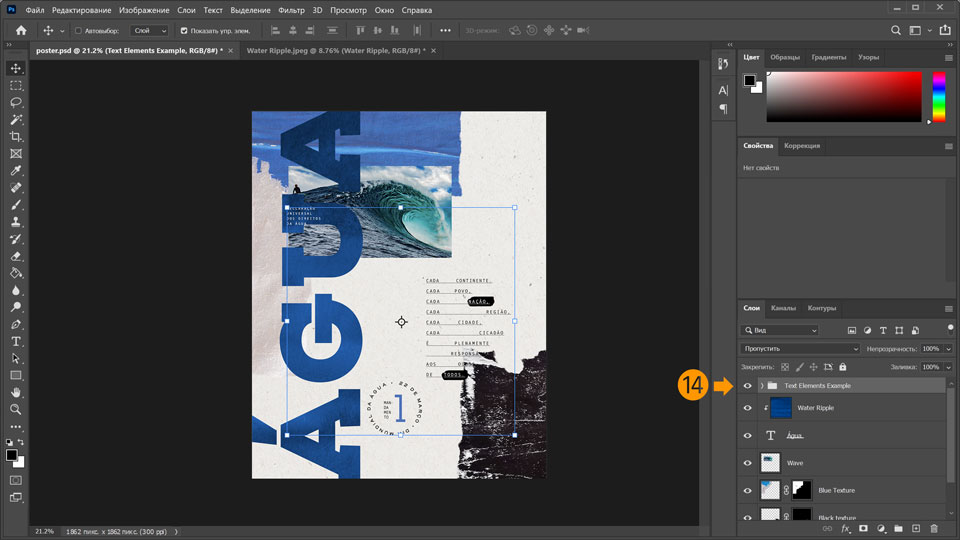Click the vertical hue spectrum strip
The height and width of the screenshot is (540, 960).
[x=939, y=97]
